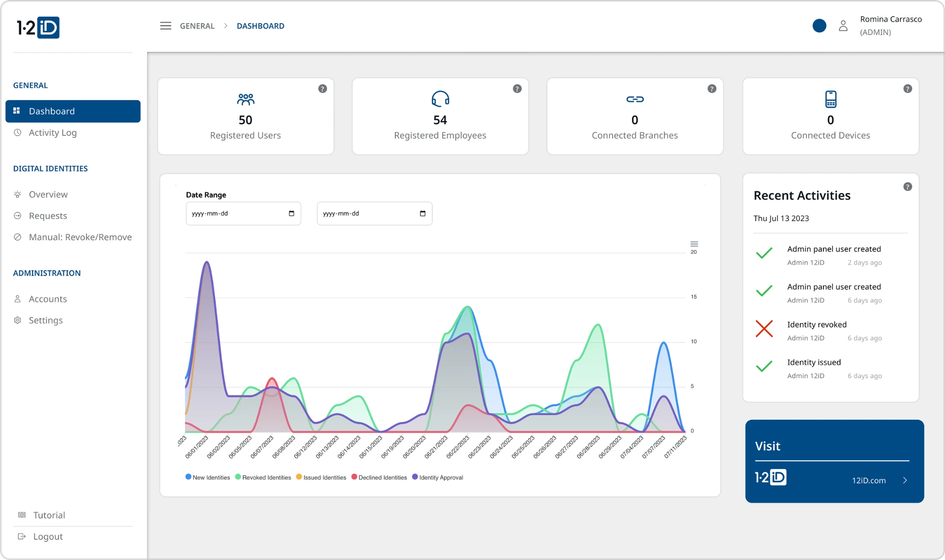
Task: Click the ADMINISTRATION section header
Action: [x=47, y=273]
